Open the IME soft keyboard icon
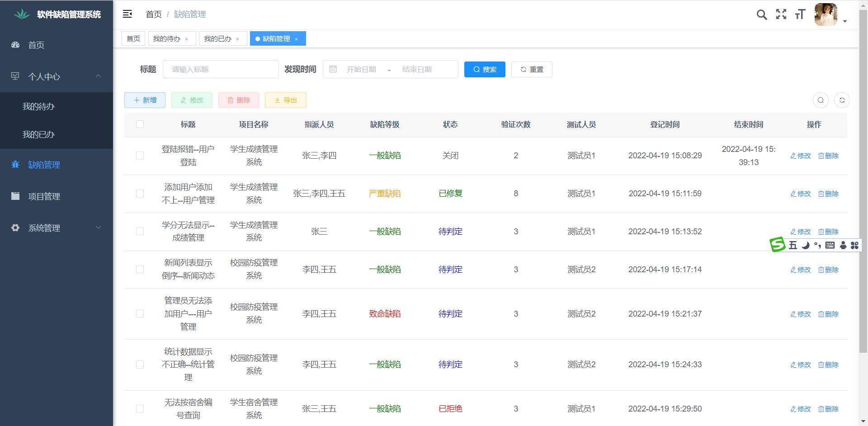 tap(830, 245)
